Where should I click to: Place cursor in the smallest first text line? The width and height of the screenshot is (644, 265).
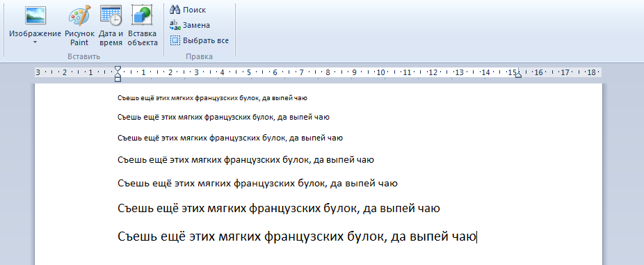point(212,98)
